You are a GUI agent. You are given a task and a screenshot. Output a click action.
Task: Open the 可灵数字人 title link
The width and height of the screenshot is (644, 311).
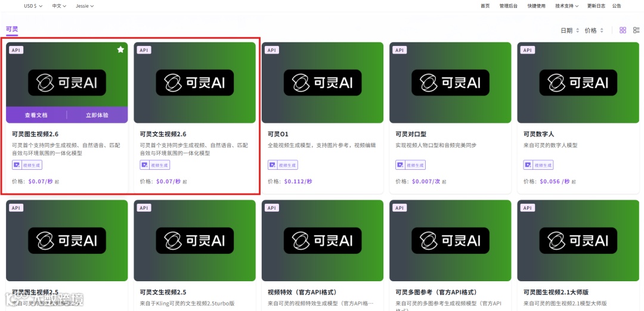pos(538,134)
